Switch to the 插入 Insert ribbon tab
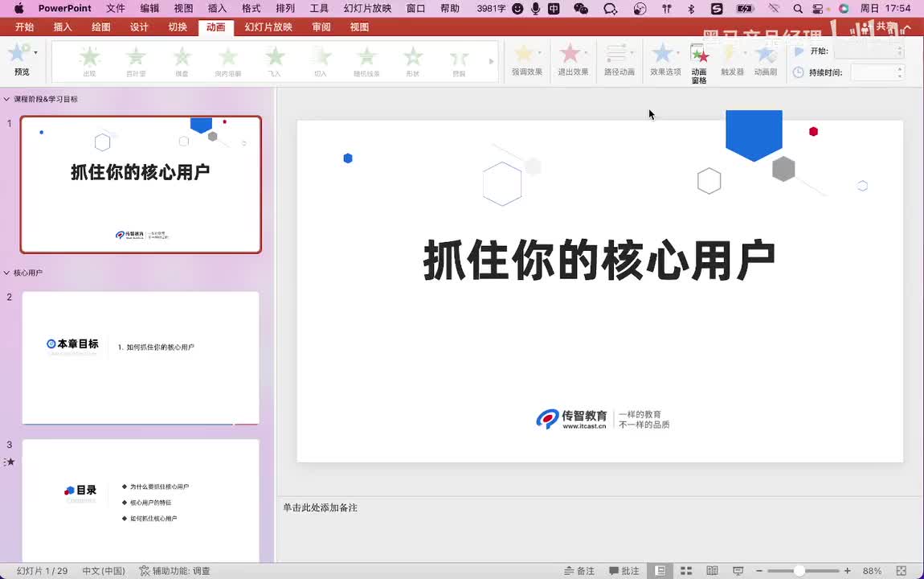The height and width of the screenshot is (579, 924). tap(63, 27)
